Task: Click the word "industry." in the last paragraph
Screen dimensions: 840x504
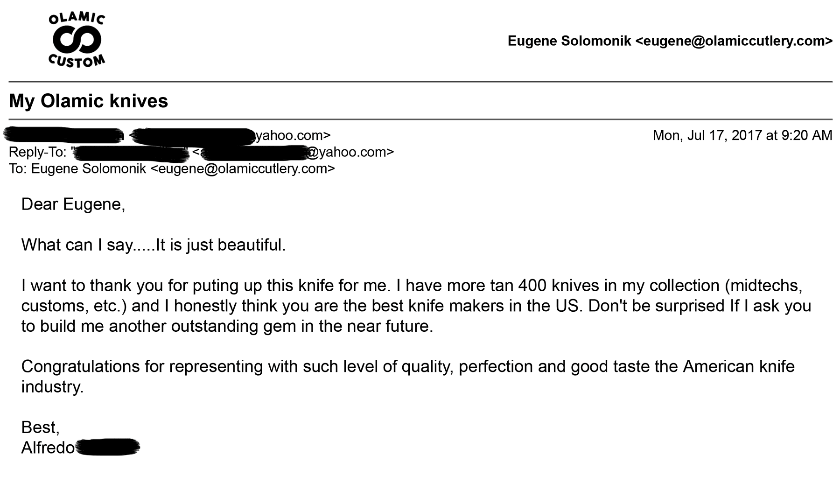Action: click(x=53, y=386)
